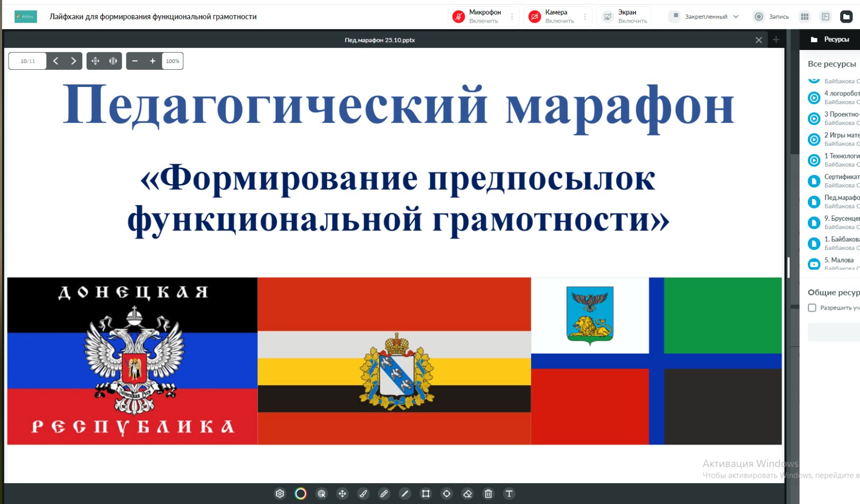Open camera options three-dot menu
Image resolution: width=860 pixels, height=504 pixels.
pyautogui.click(x=585, y=17)
